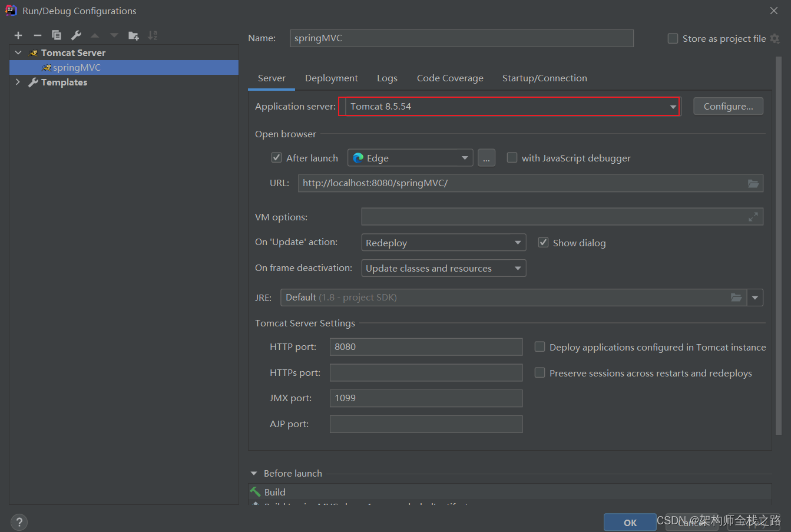Expand the VM options field icon

[x=753, y=217]
